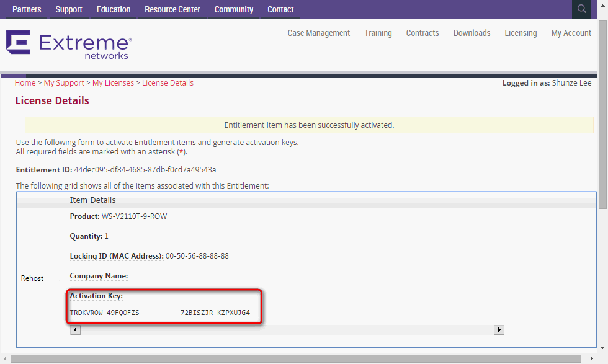Open the Training section

[378, 33]
